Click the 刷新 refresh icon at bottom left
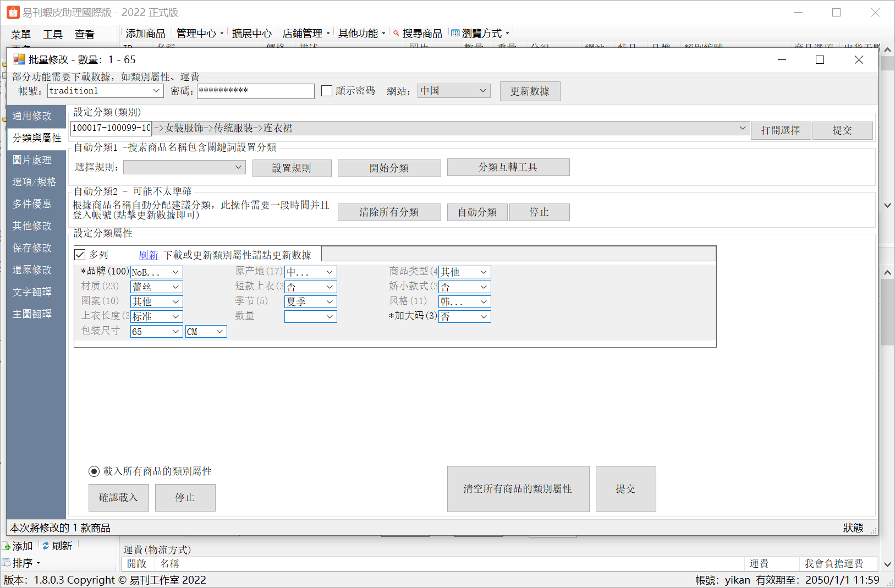Image resolution: width=895 pixels, height=588 pixels. click(46, 546)
